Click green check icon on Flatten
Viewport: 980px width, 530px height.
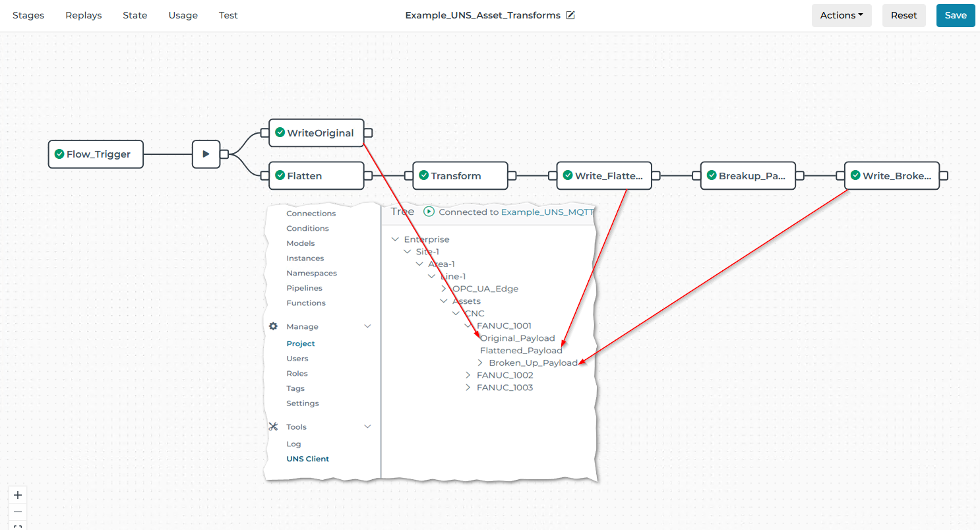tap(280, 175)
